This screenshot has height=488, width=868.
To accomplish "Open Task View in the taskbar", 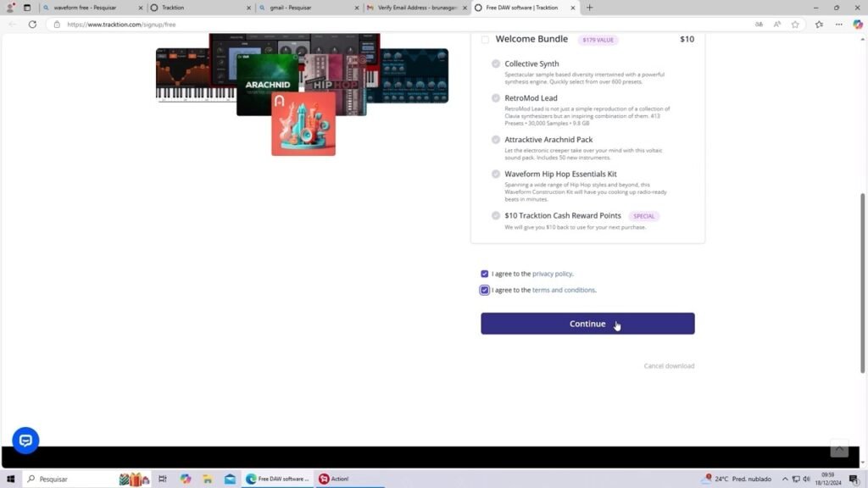I will click(162, 480).
